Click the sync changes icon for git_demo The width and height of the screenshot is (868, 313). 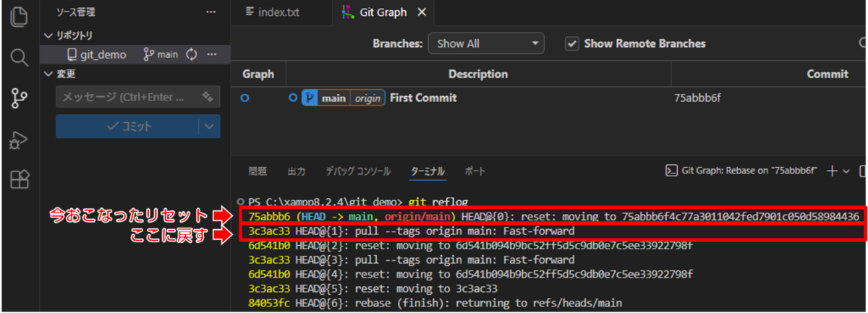(192, 54)
